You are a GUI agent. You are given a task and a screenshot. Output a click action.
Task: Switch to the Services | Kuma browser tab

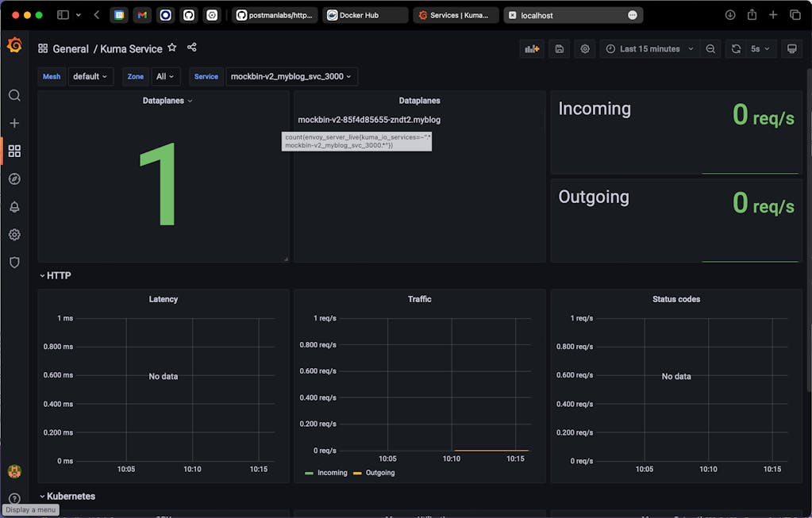[456, 15]
